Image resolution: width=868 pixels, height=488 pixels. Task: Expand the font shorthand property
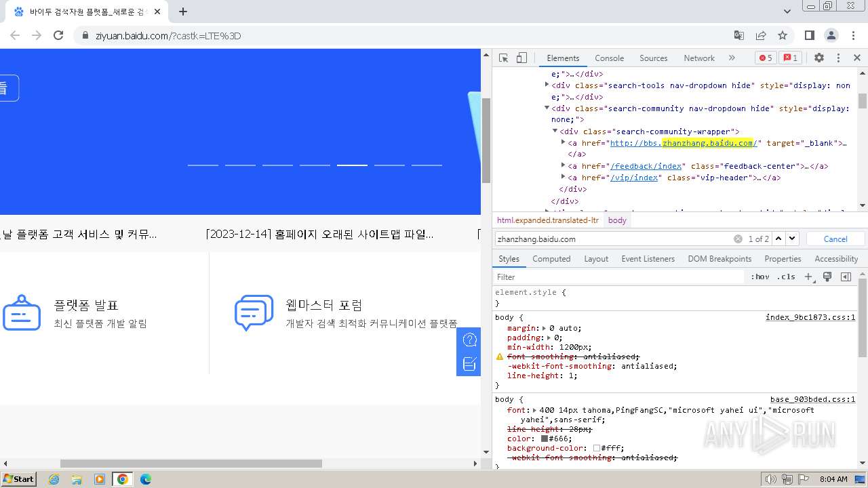pyautogui.click(x=534, y=410)
